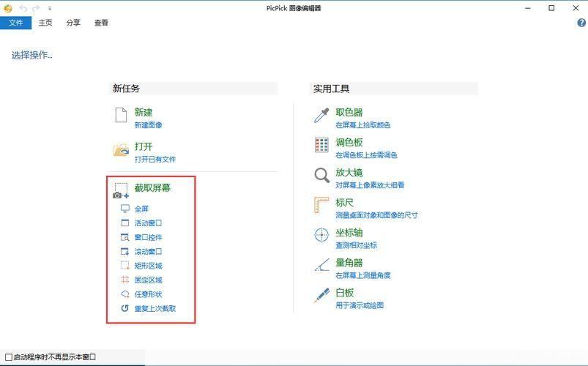Click the pixel ruler icon
Image resolution: width=588 pixels, height=366 pixels.
(321, 205)
